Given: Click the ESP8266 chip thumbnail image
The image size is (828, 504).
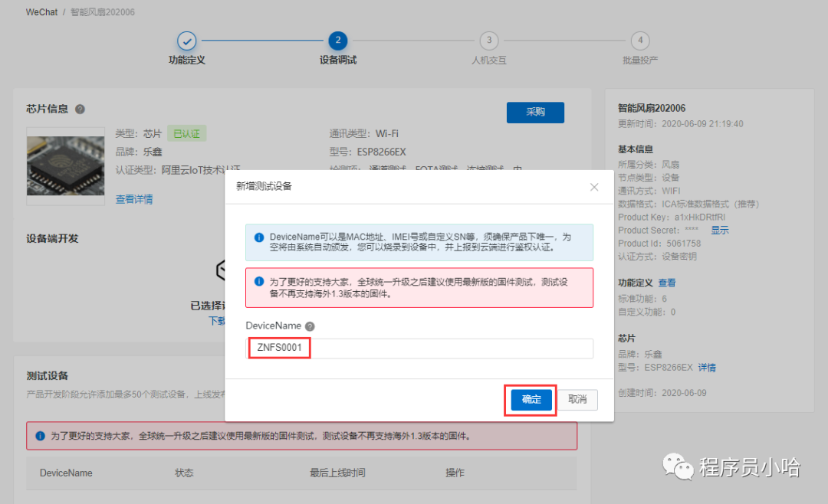Looking at the screenshot, I should point(65,165).
